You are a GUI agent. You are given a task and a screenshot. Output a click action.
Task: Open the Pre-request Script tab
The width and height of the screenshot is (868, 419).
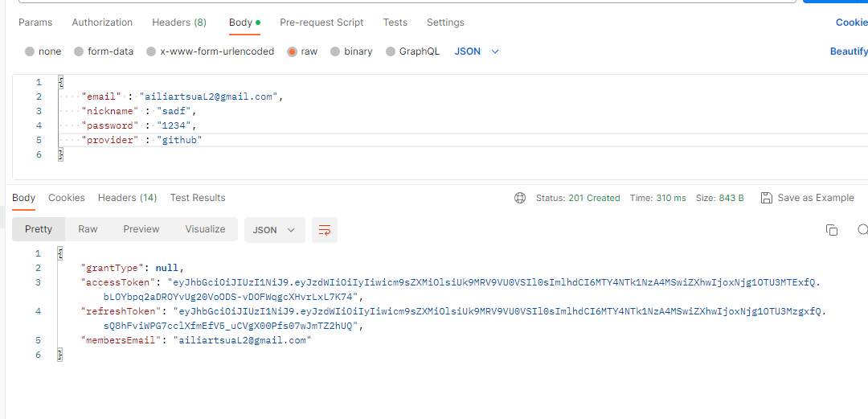tap(321, 23)
